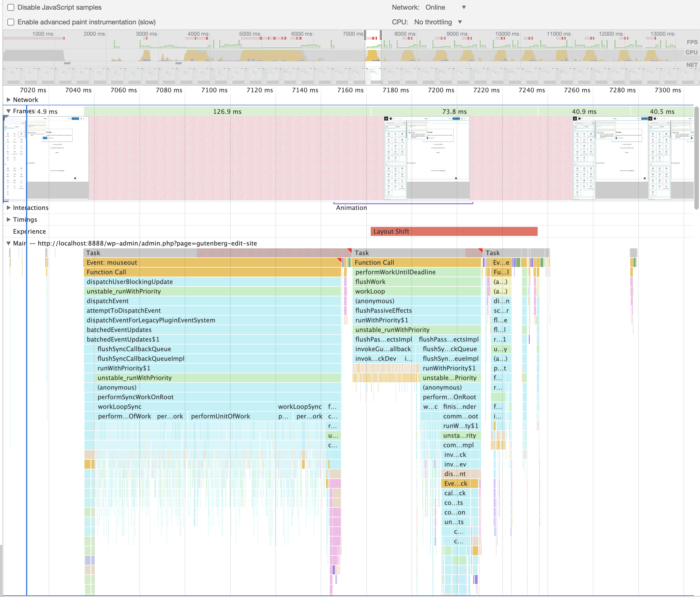The height and width of the screenshot is (597, 700).
Task: Expand the Interactions track
Action: click(x=9, y=208)
